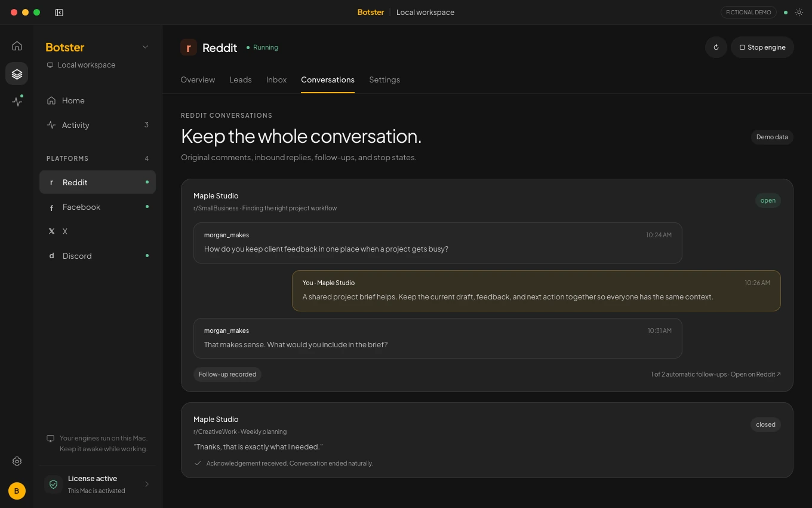Click morgan_makes' reply asking about the brief
812x508 pixels.
coord(438,339)
